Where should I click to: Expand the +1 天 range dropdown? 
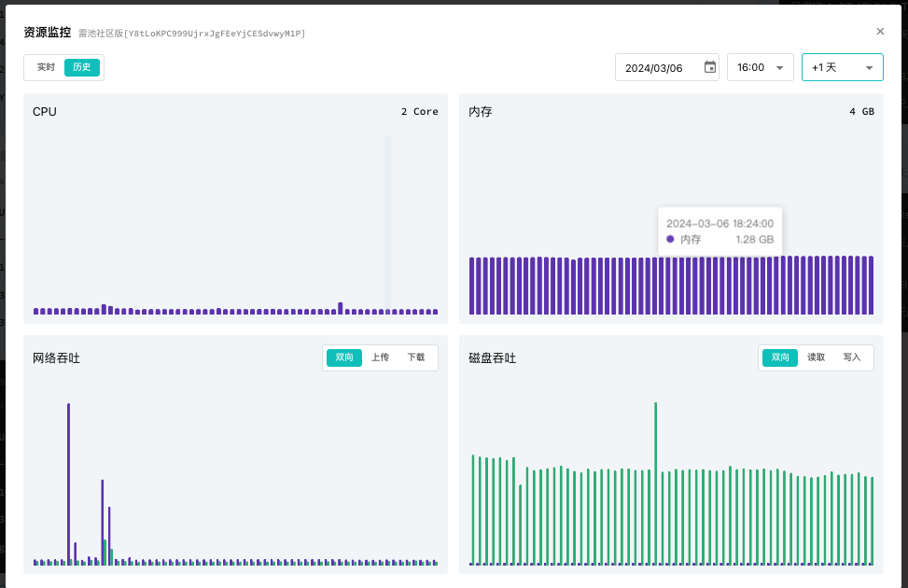[842, 67]
